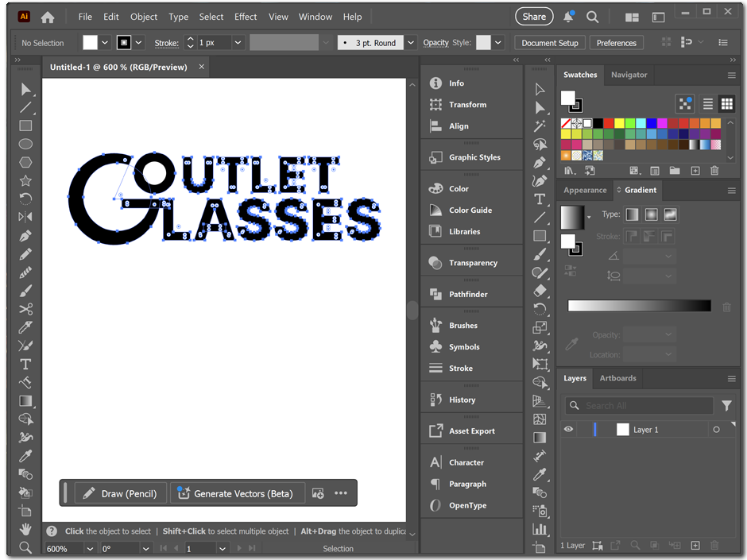Switch swatches to list view
Screen dimensions: 747x560
pos(706,104)
